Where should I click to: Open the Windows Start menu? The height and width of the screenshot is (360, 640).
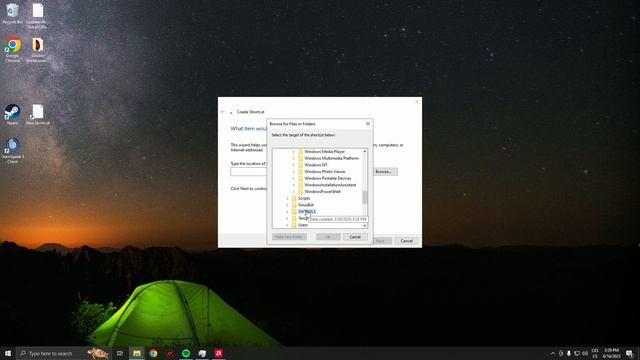coord(8,353)
